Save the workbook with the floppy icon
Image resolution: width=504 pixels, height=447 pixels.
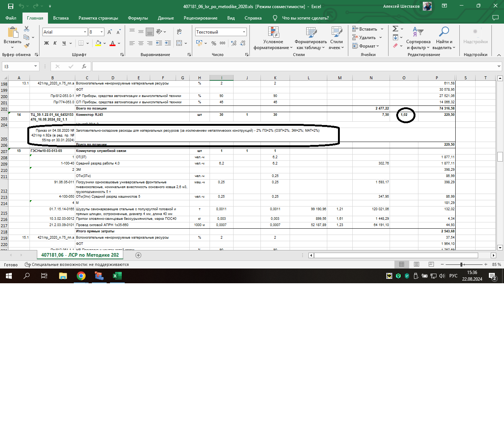10,6
